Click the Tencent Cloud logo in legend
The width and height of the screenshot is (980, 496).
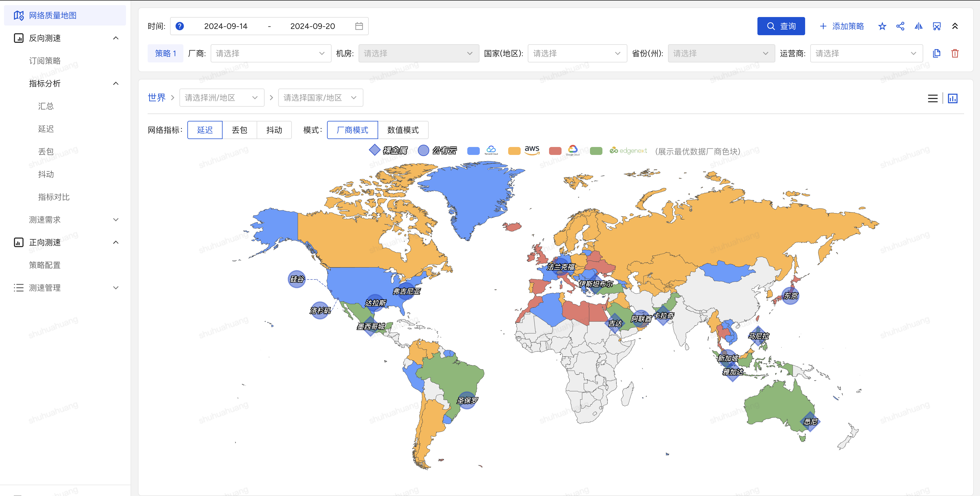(x=491, y=150)
